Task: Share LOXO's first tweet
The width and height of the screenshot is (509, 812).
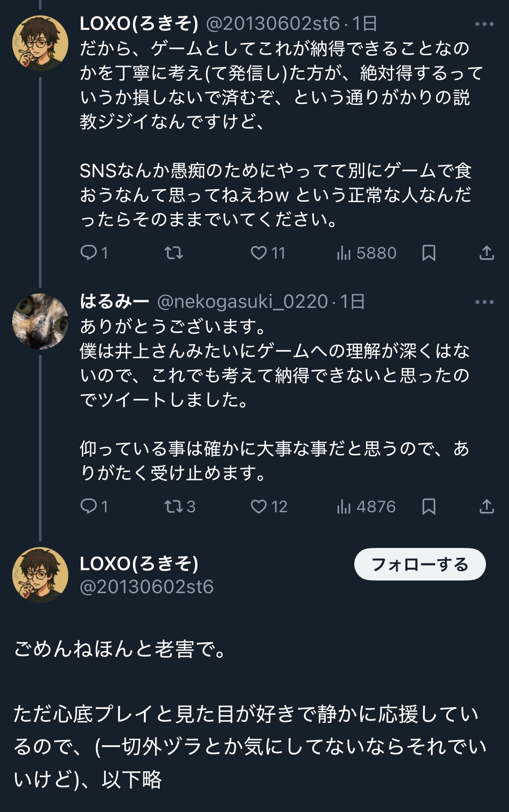Action: click(x=486, y=253)
